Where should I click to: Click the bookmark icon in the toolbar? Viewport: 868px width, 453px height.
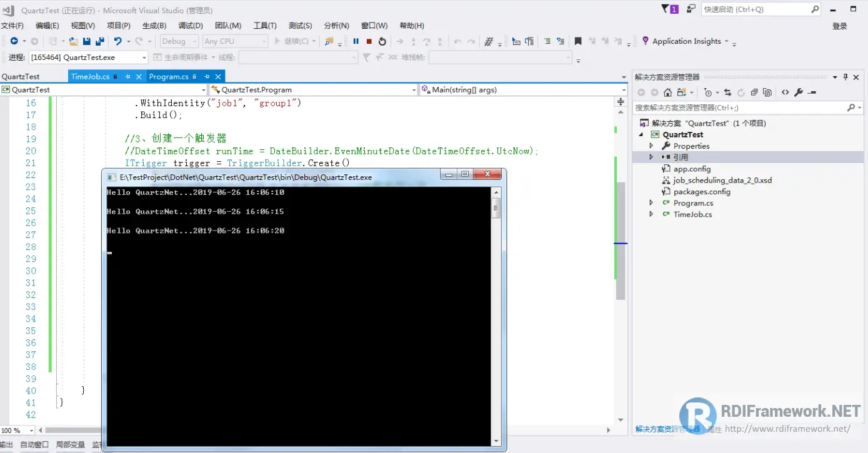tap(578, 41)
